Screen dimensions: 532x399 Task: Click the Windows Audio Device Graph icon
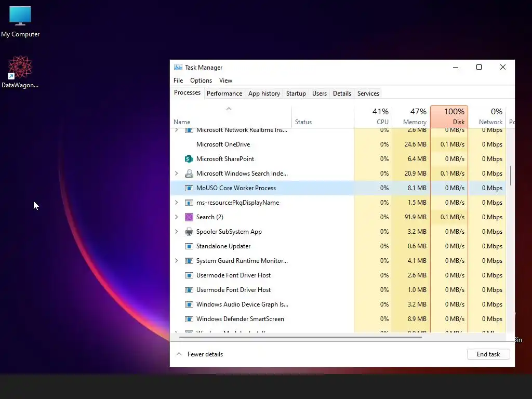pyautogui.click(x=189, y=304)
